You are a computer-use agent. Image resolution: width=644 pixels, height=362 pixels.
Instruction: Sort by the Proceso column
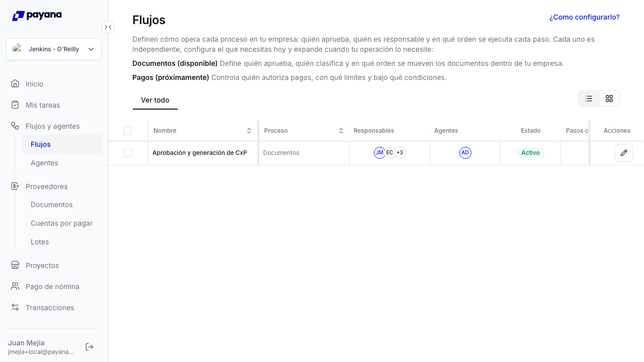pyautogui.click(x=341, y=131)
